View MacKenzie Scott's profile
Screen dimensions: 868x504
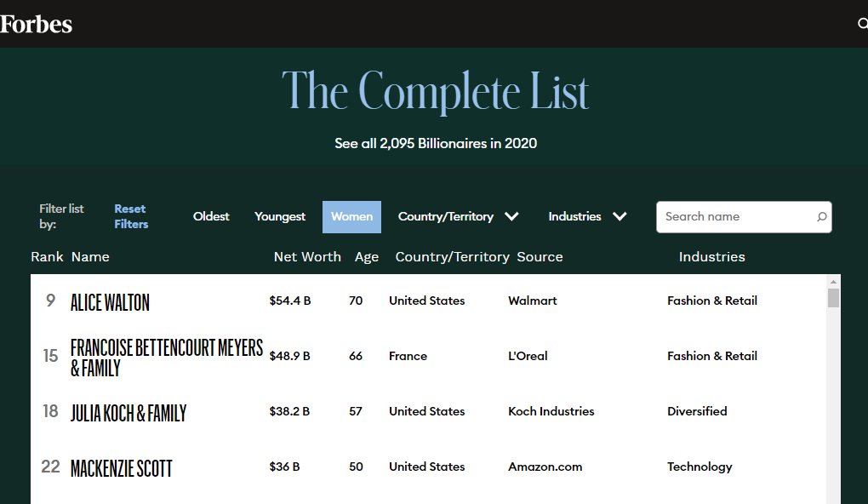coord(122,468)
